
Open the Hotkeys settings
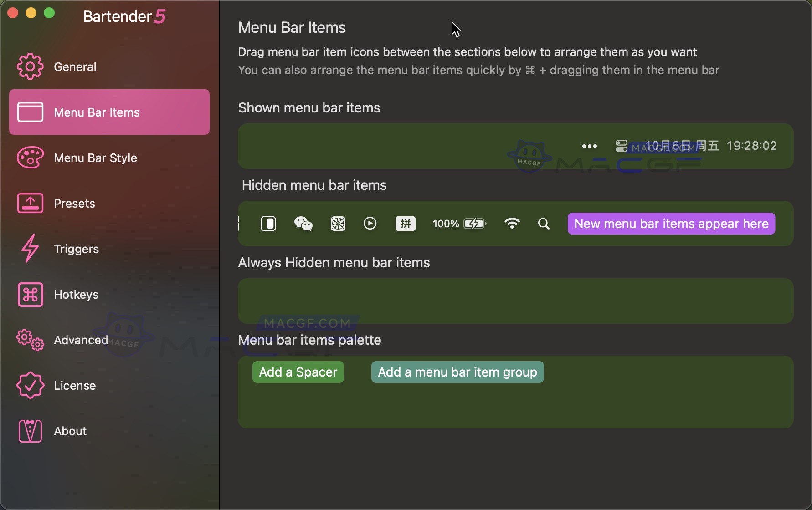[x=76, y=295]
